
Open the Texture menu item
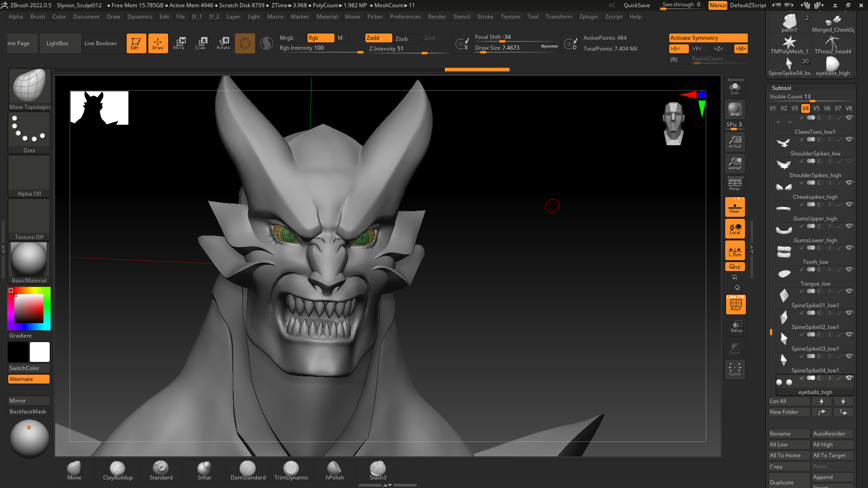(510, 16)
